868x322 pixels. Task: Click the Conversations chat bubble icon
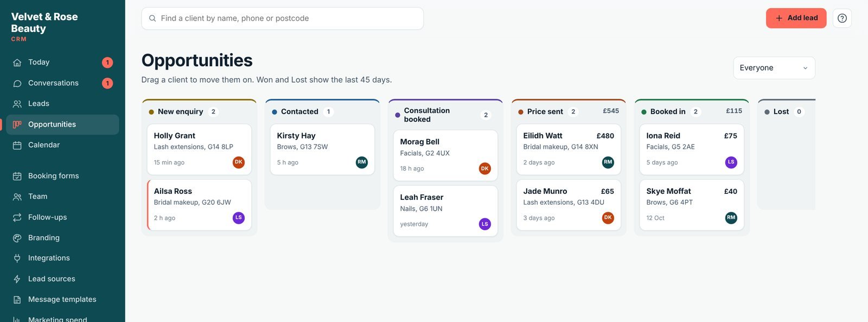coord(17,83)
